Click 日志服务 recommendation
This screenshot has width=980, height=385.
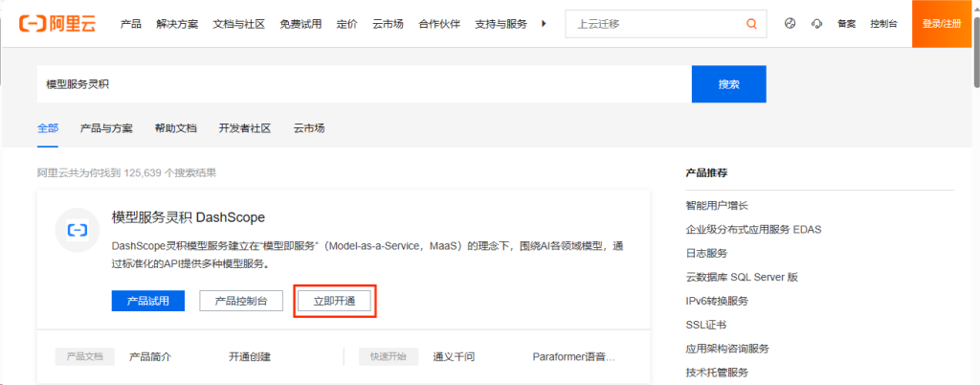(706, 253)
